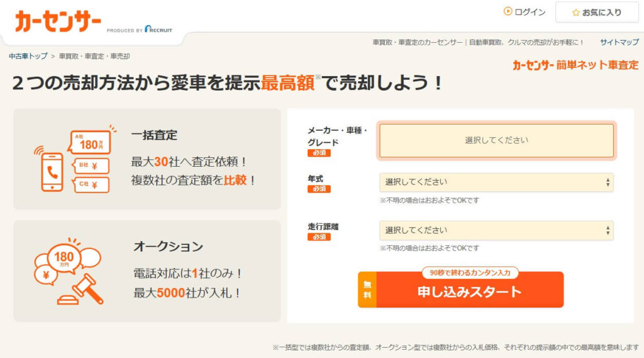The height and width of the screenshot is (358, 644).
Task: Expand the 年式 dropdown
Action: [x=496, y=182]
